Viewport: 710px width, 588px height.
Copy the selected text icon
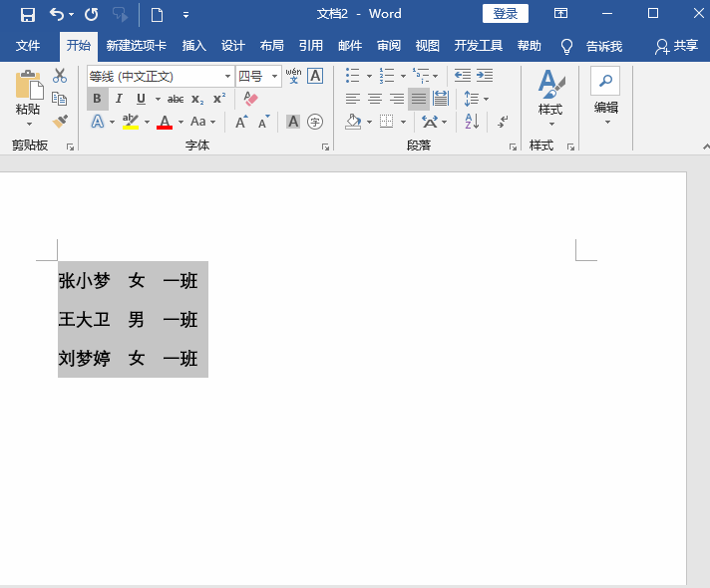60,99
